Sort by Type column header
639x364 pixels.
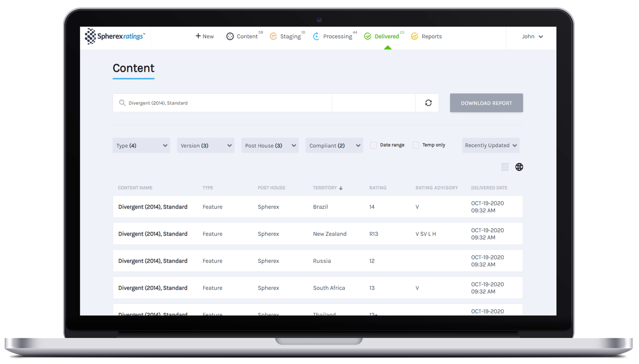208,188
